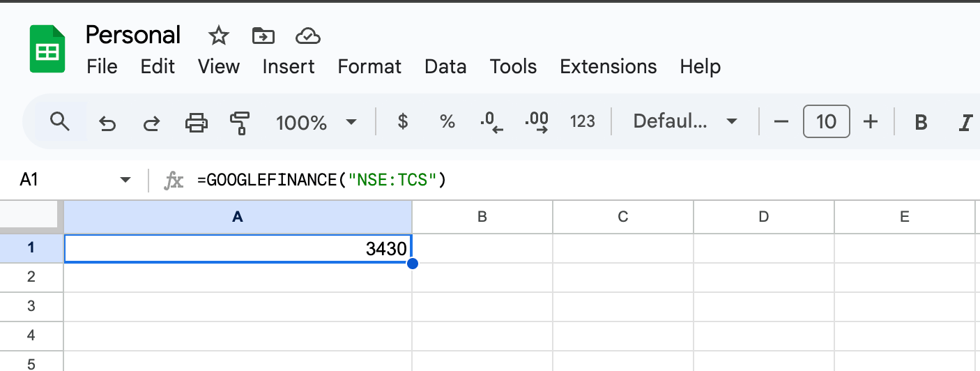Open more number formats 123
The width and height of the screenshot is (980, 371).
tap(582, 122)
